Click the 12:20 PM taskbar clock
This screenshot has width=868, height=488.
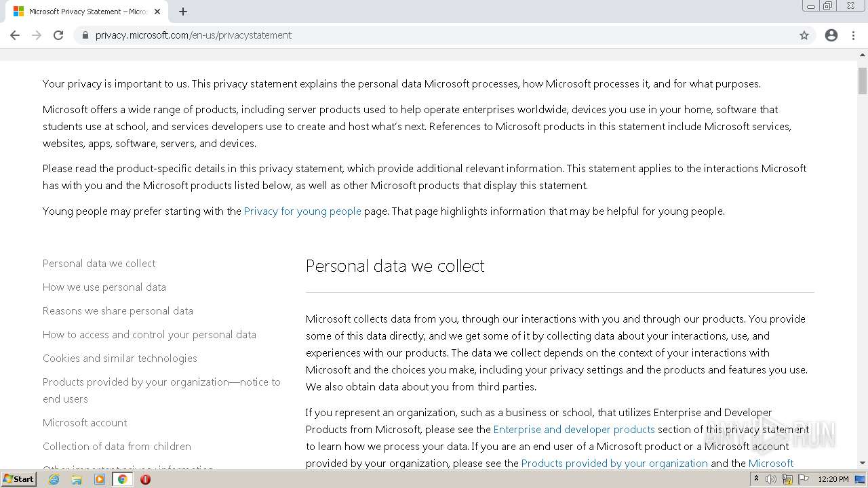833,479
